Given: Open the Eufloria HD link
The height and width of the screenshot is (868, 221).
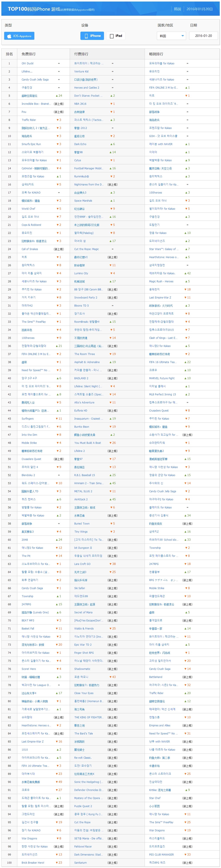Looking at the screenshot, I should point(81,411).
